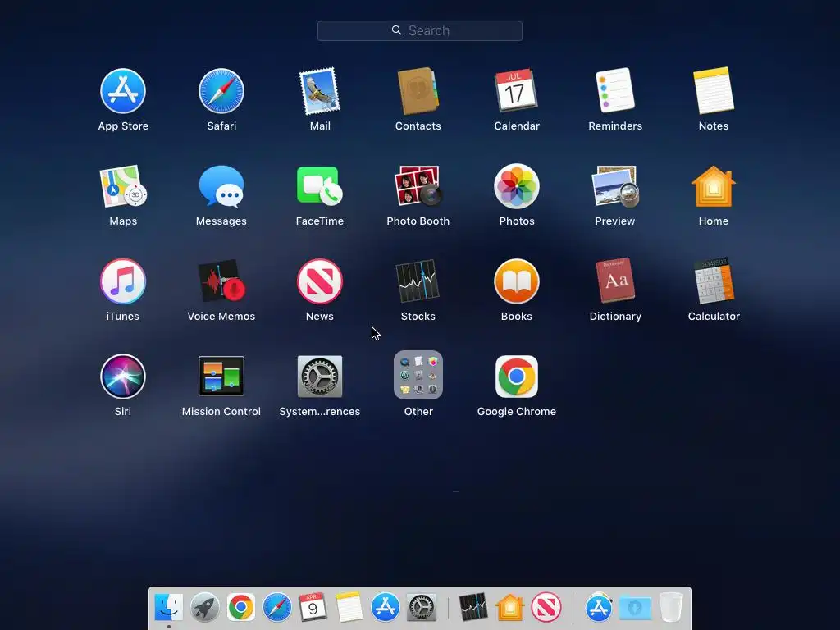This screenshot has height=630, width=840.
Task: Open the Books app
Action: (x=517, y=281)
